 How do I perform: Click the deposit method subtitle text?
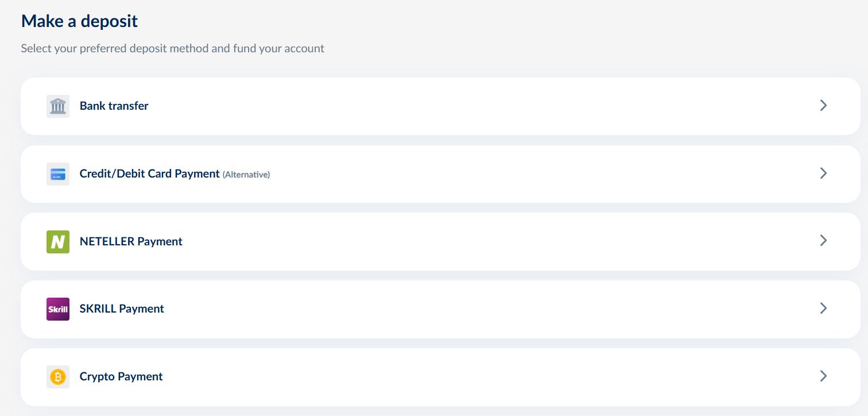point(173,48)
